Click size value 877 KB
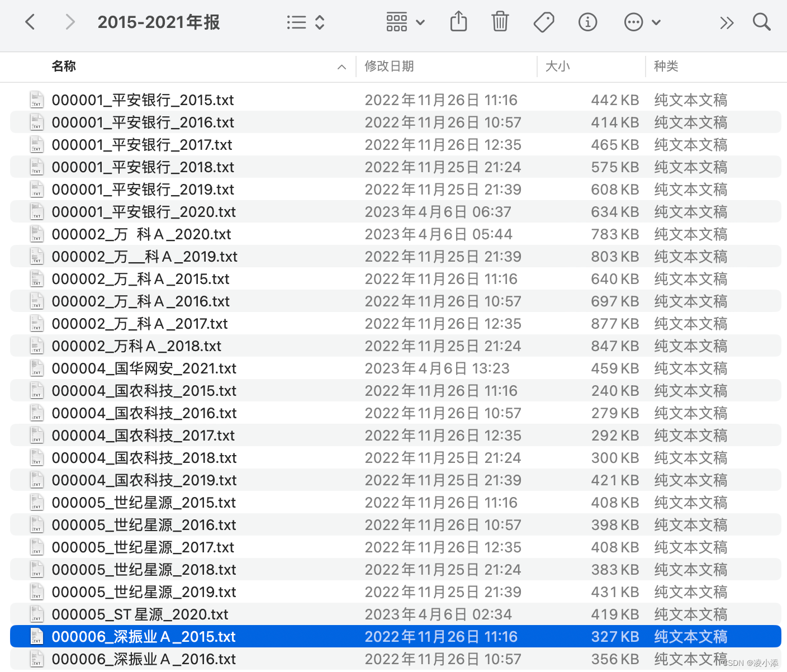The width and height of the screenshot is (787, 672). [x=615, y=324]
